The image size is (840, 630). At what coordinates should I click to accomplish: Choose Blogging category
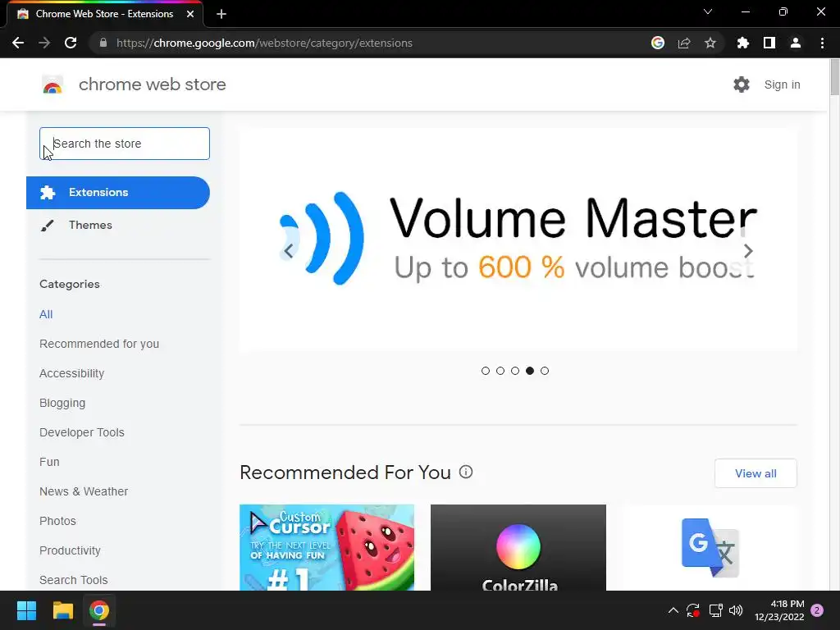(62, 403)
